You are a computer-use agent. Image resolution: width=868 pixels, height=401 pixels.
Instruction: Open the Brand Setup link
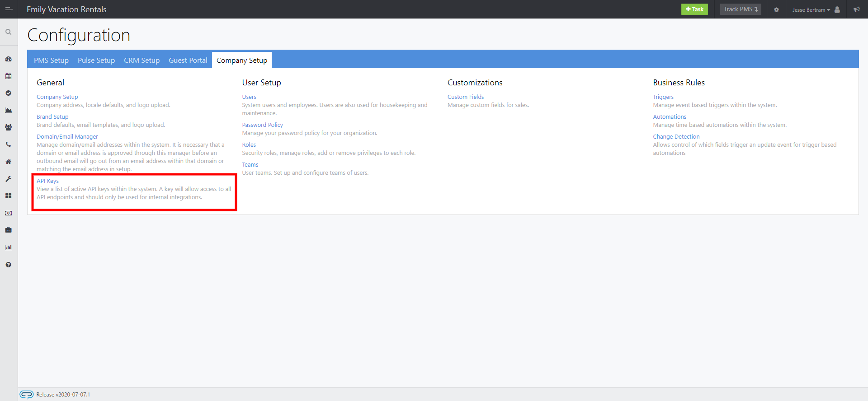coord(52,117)
